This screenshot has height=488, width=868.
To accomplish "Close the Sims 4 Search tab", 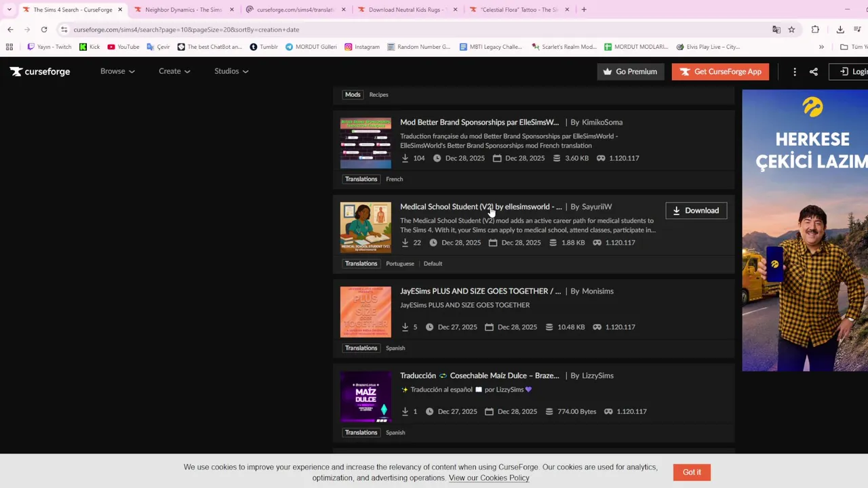I will click(120, 9).
